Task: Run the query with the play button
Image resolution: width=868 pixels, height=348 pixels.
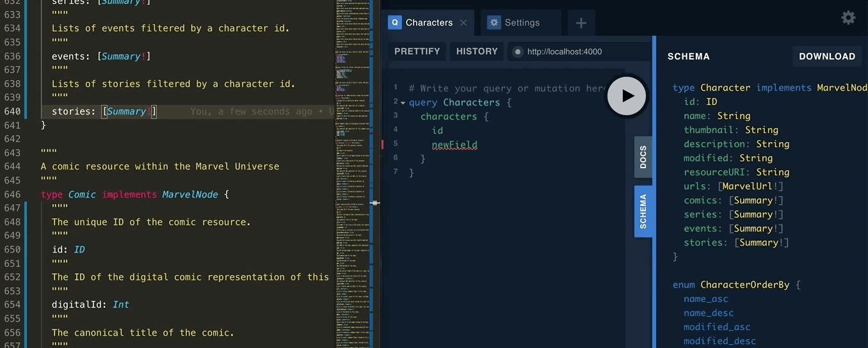Action: pyautogui.click(x=626, y=96)
